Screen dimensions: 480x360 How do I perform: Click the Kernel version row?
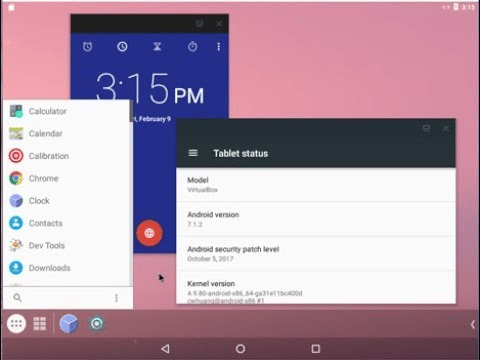[316, 288]
